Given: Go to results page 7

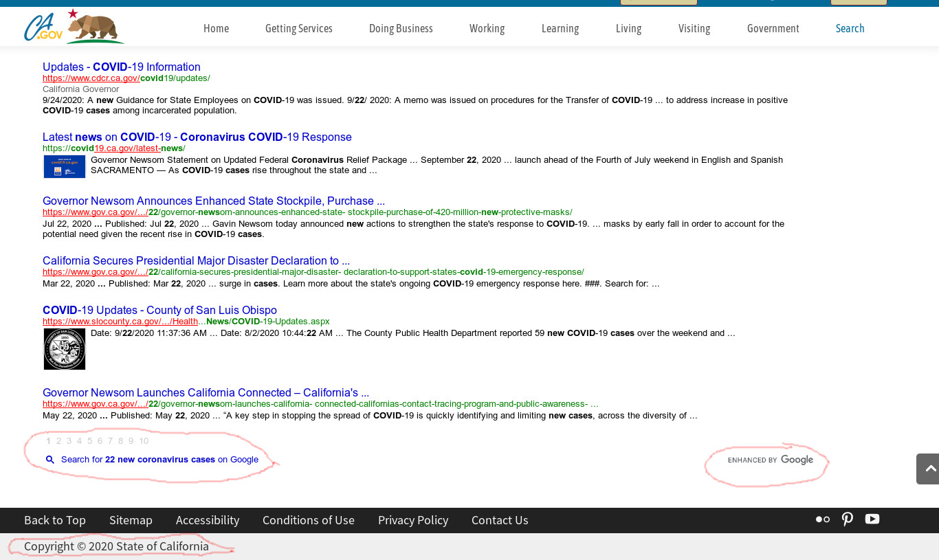Looking at the screenshot, I should point(110,441).
